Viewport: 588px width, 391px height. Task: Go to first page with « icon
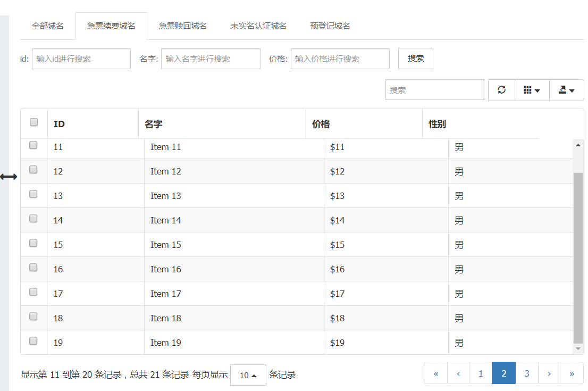pyautogui.click(x=436, y=373)
